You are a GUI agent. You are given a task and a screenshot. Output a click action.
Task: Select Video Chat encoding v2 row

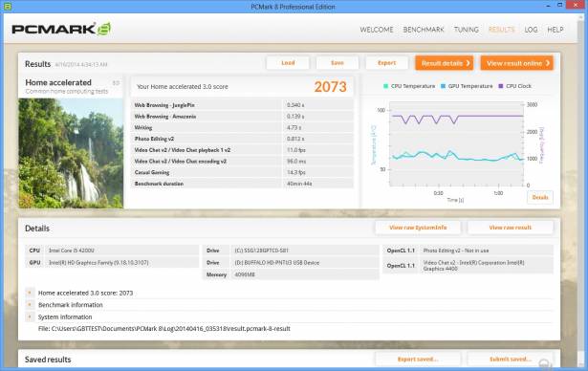click(x=242, y=162)
